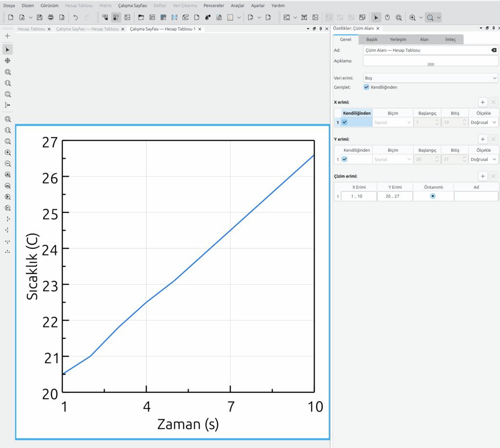Click the plus icon atop left toolbar

8,36
